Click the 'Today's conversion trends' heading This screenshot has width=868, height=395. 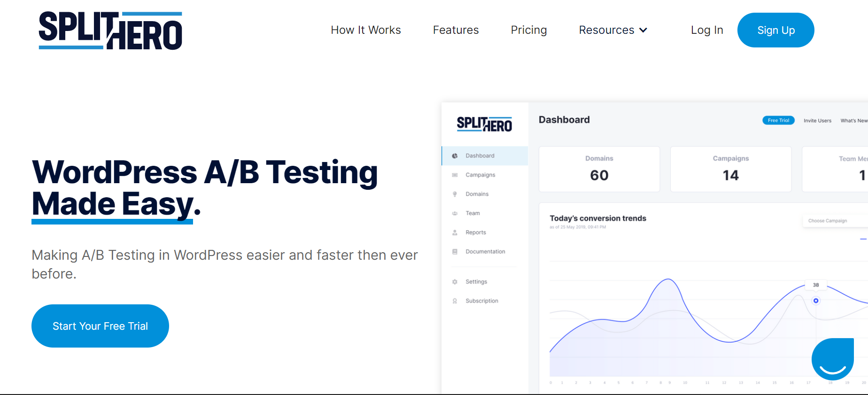click(x=598, y=218)
